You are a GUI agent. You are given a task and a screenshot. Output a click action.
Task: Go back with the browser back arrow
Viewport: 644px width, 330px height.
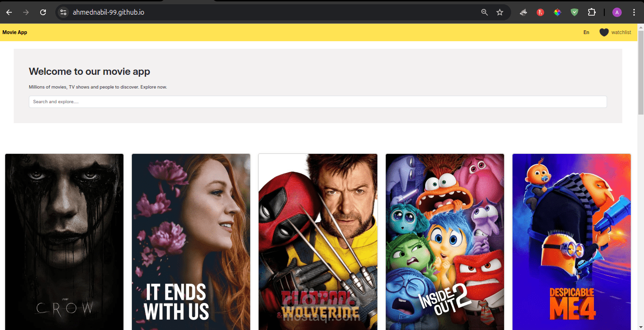pos(9,12)
